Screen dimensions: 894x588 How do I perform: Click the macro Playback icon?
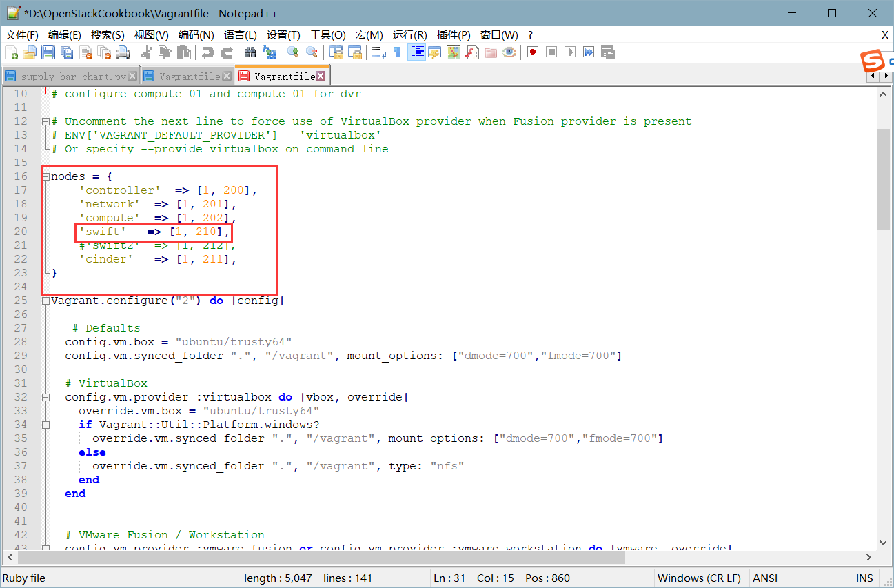[x=570, y=52]
